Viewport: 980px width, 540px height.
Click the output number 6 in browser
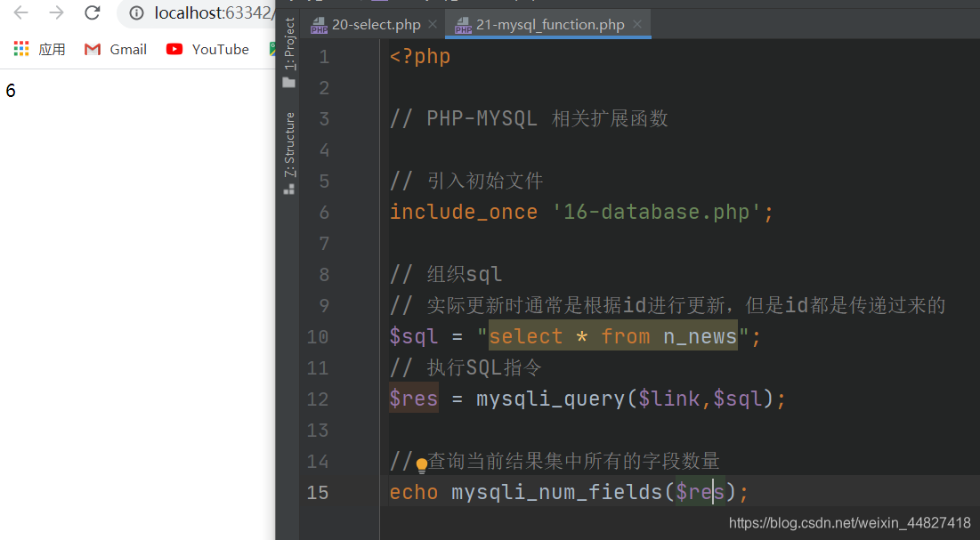(11, 91)
